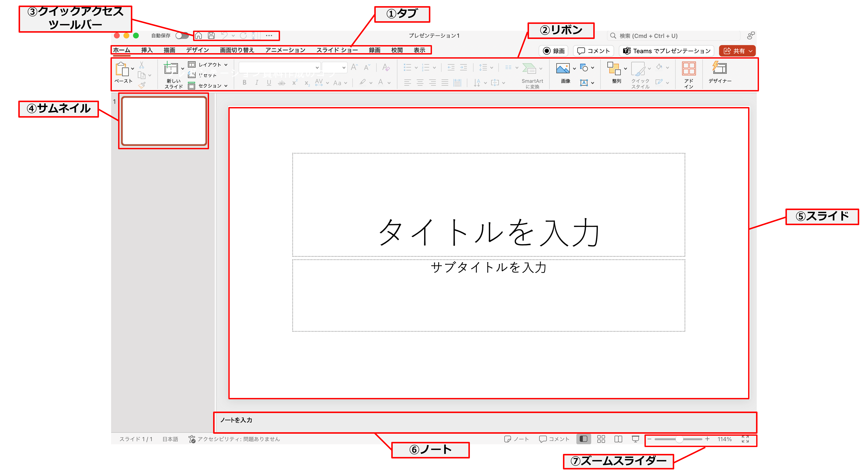Open the 挿入 Insert tab
This screenshot has height=475, width=868.
tap(147, 50)
